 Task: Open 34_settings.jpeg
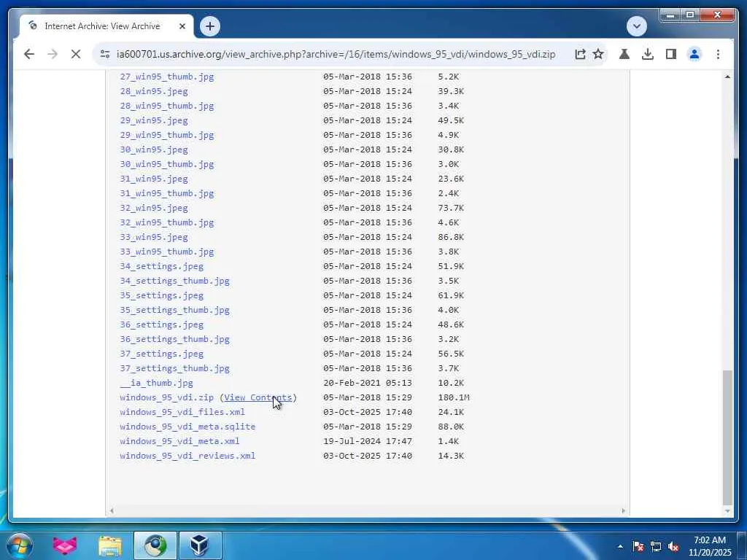(x=161, y=266)
